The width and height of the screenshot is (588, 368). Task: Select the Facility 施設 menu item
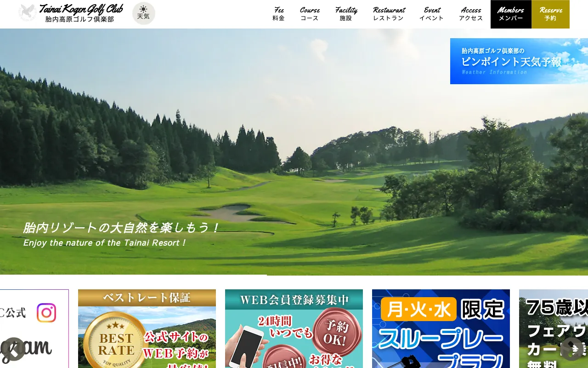click(x=346, y=14)
